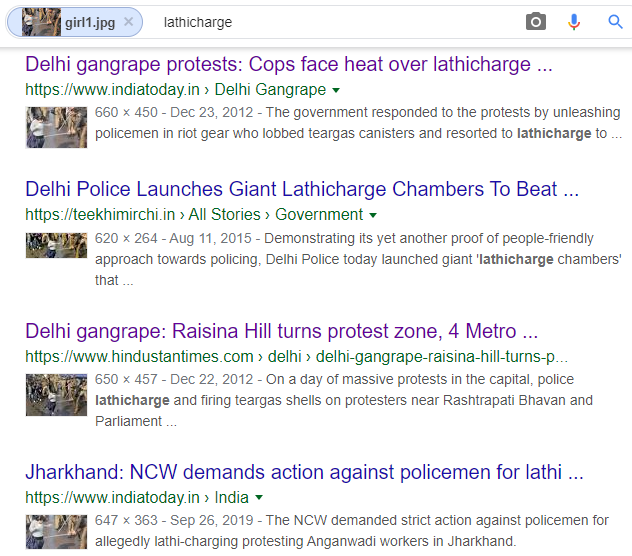Image resolution: width=632 pixels, height=556 pixels.
Task: Click the indiatoday.in › Delhi Gangrape URL
Action: tap(176, 90)
